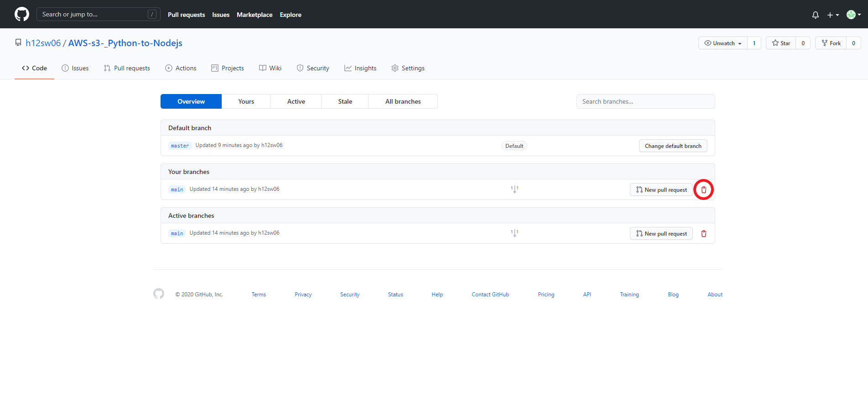View the fork count of 0
Screen dimensions: 868x405
coord(854,43)
